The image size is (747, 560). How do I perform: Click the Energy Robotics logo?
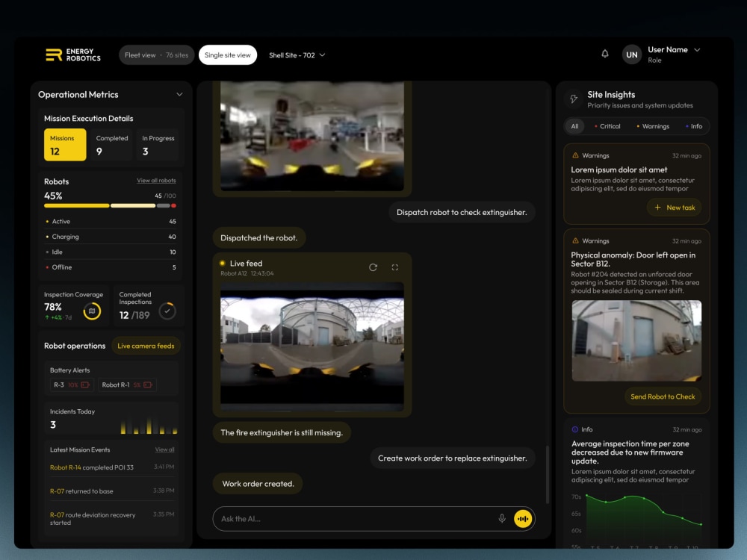(x=73, y=55)
